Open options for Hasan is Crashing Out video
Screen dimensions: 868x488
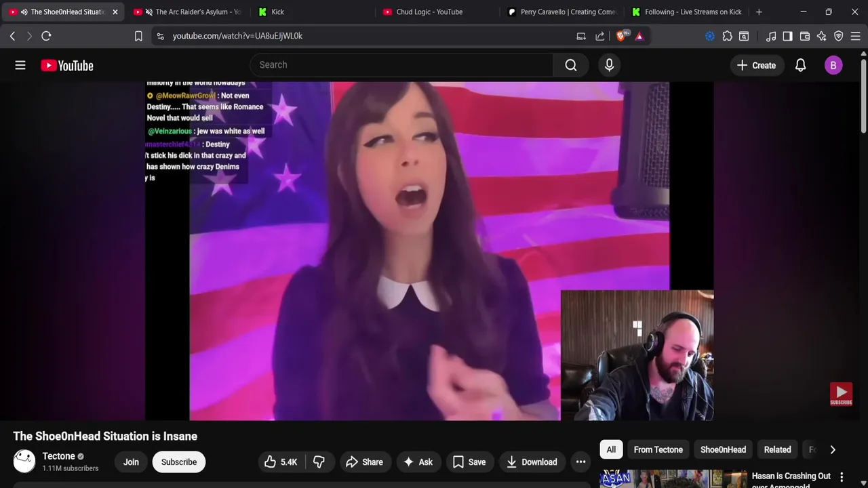(x=842, y=477)
